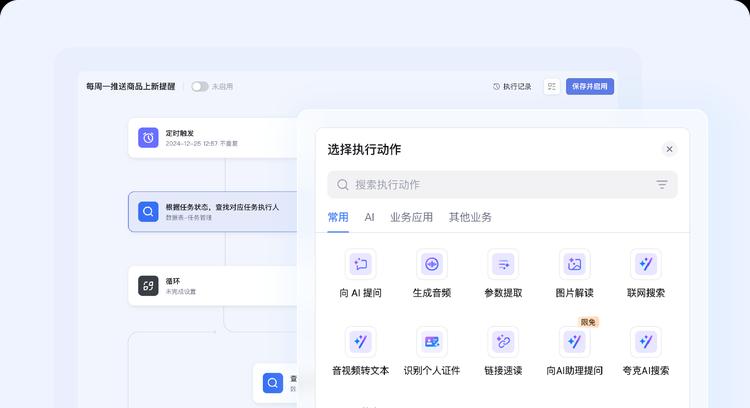
Task: Choose the 联网搜索 action icon
Action: (646, 264)
